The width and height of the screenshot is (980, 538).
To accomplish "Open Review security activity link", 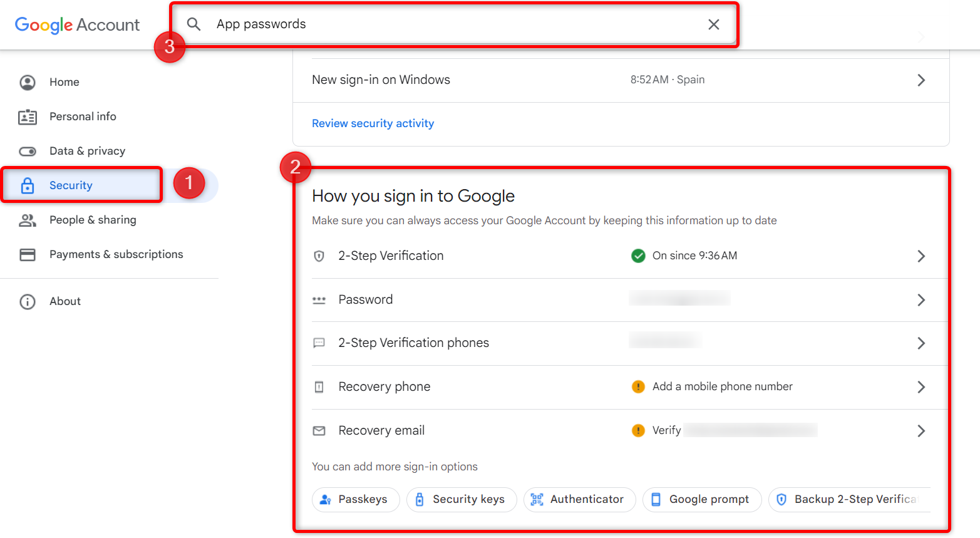I will [x=373, y=123].
